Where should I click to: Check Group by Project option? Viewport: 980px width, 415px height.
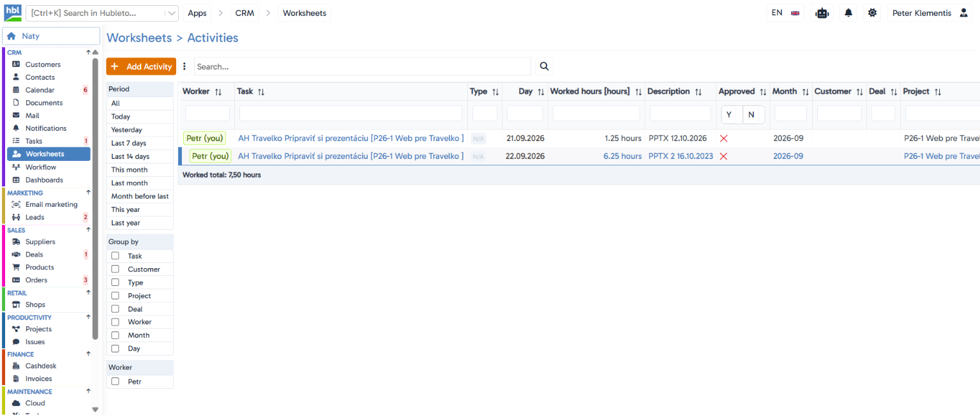click(x=115, y=296)
